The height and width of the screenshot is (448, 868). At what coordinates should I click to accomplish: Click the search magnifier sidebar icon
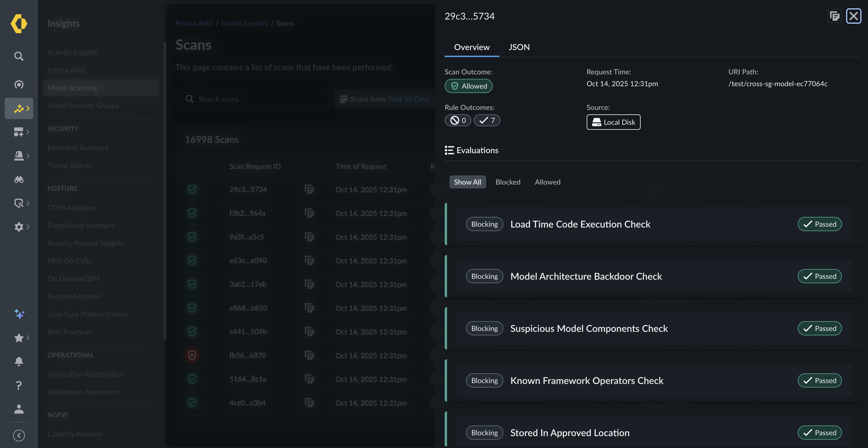click(19, 56)
